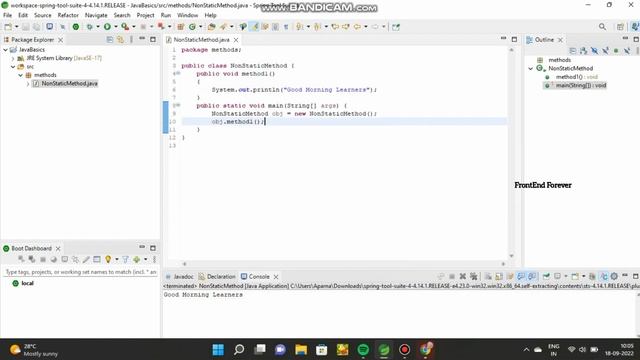Viewport: 640px width, 360px height.
Task: Toggle the Toggle Block Selection toolbar icon
Action: pyautogui.click(x=276, y=27)
